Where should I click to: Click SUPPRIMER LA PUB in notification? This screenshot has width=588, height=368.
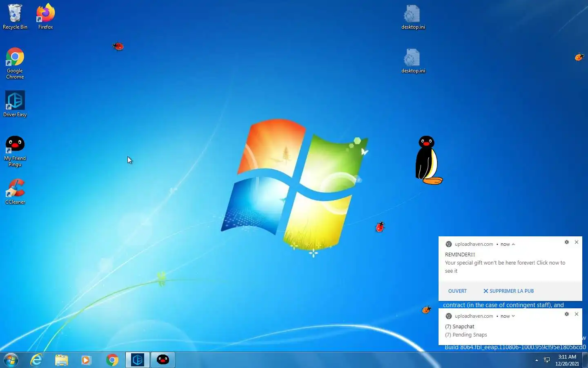[508, 291]
